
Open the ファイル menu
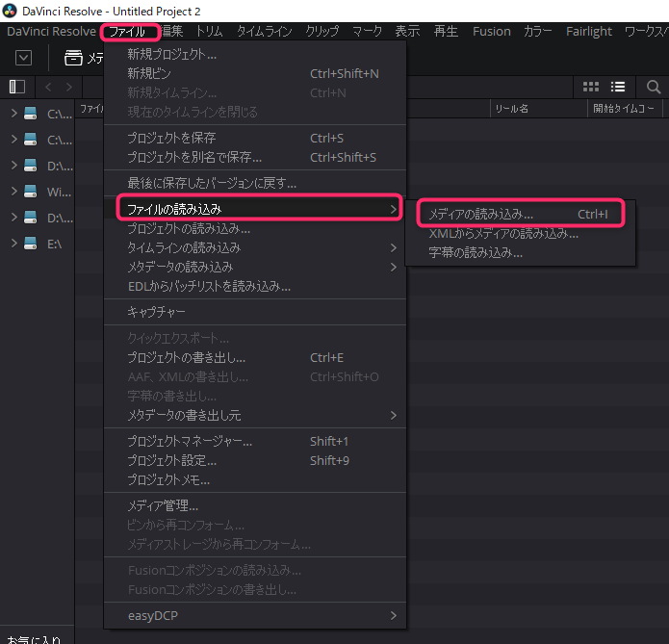click(x=127, y=32)
